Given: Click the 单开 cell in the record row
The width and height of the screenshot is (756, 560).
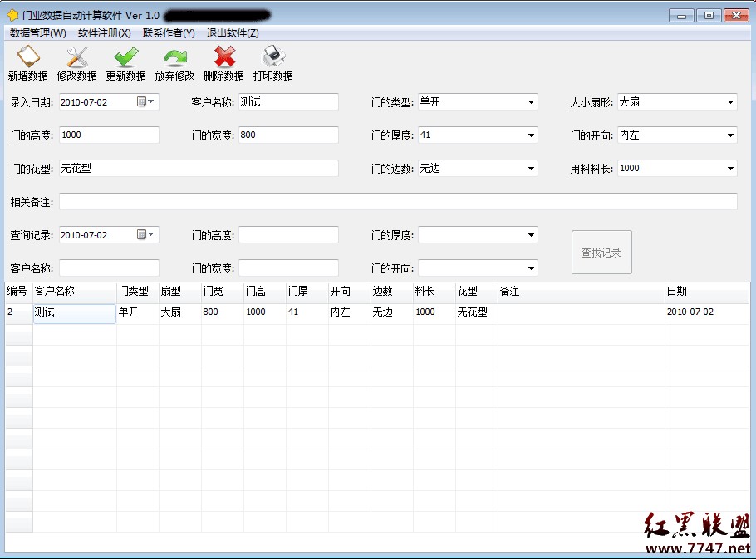Looking at the screenshot, I should click(x=137, y=313).
